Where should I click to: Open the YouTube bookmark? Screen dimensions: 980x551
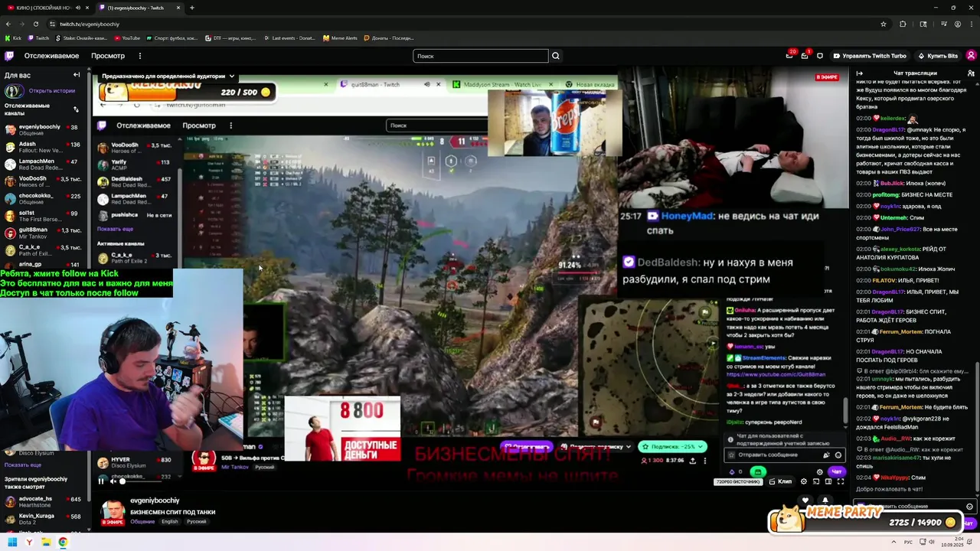pyautogui.click(x=127, y=37)
